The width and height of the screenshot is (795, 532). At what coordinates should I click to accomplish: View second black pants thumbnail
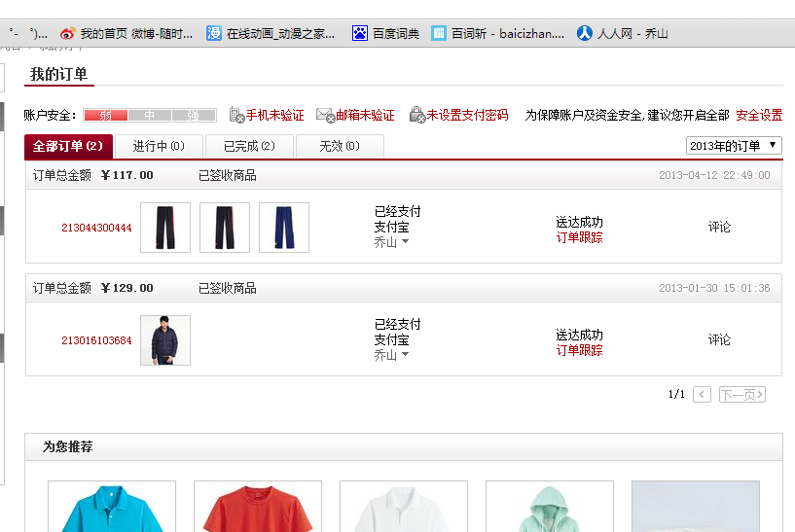[225, 228]
